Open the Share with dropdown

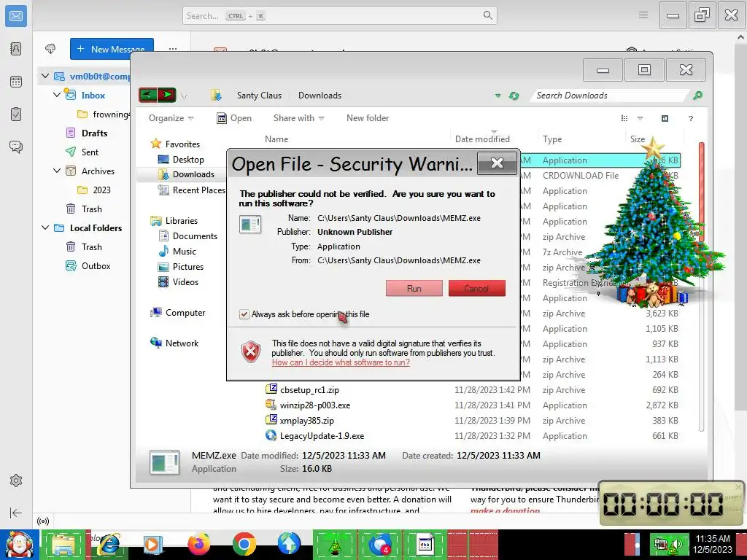pyautogui.click(x=298, y=118)
